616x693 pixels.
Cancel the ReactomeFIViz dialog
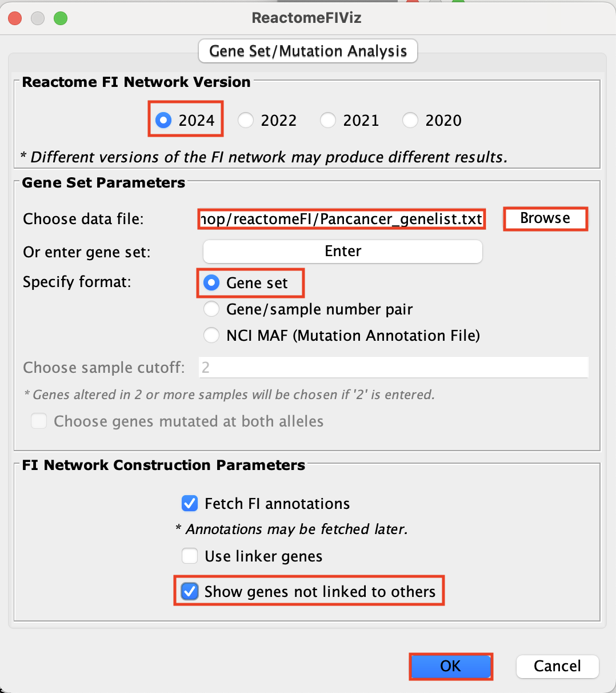(x=557, y=666)
